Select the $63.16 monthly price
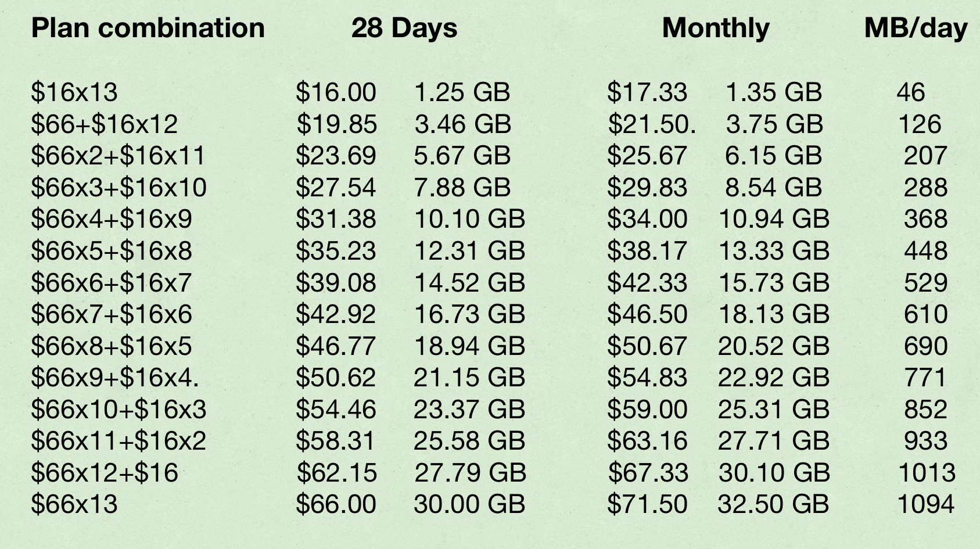 [x=647, y=441]
